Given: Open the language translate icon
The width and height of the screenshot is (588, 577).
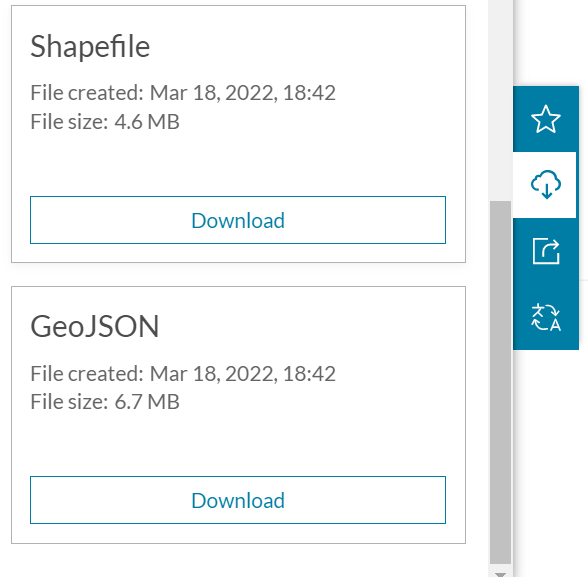Looking at the screenshot, I should (x=546, y=317).
